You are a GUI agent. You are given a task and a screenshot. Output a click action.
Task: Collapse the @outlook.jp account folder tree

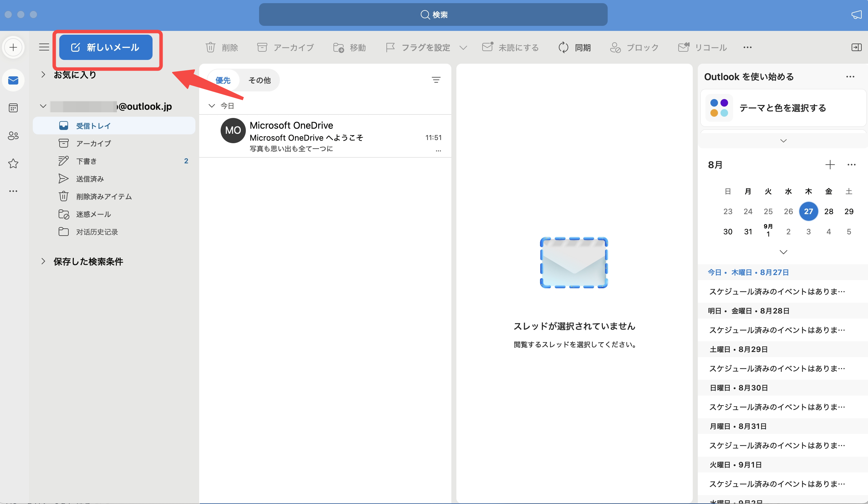(x=43, y=106)
